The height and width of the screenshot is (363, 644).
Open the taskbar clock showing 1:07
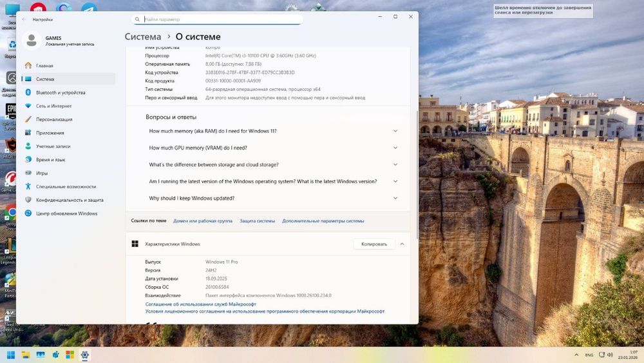(x=628, y=355)
